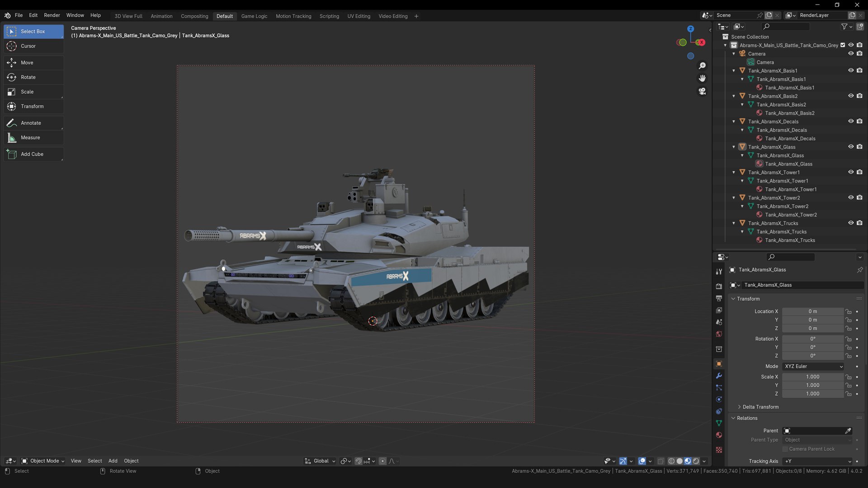The width and height of the screenshot is (868, 488).
Task: Click the Location Y value field
Action: [x=813, y=320]
